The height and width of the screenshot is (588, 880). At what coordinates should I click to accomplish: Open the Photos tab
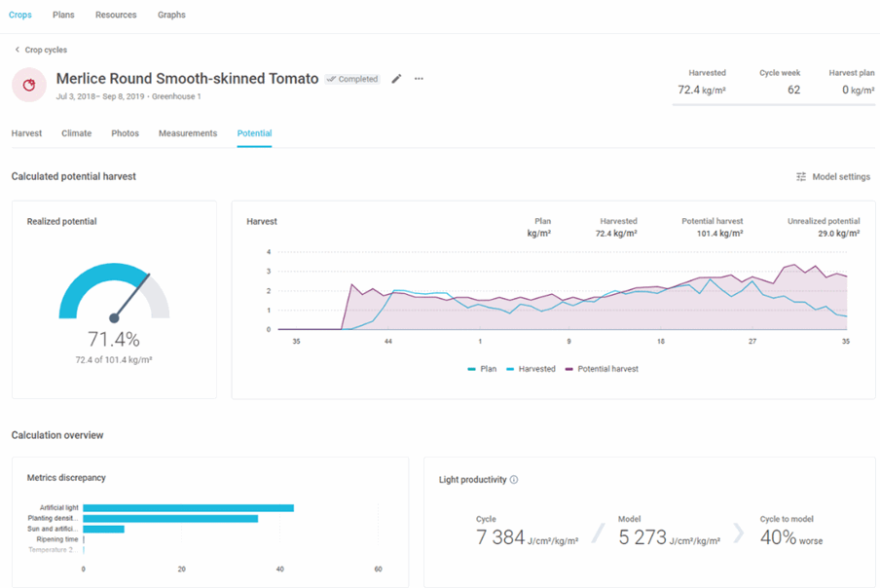(x=125, y=133)
